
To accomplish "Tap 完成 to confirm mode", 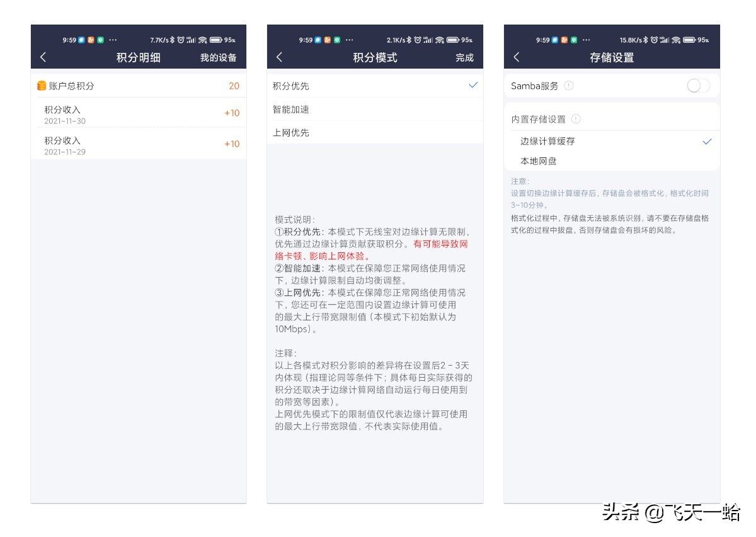I will tap(464, 57).
